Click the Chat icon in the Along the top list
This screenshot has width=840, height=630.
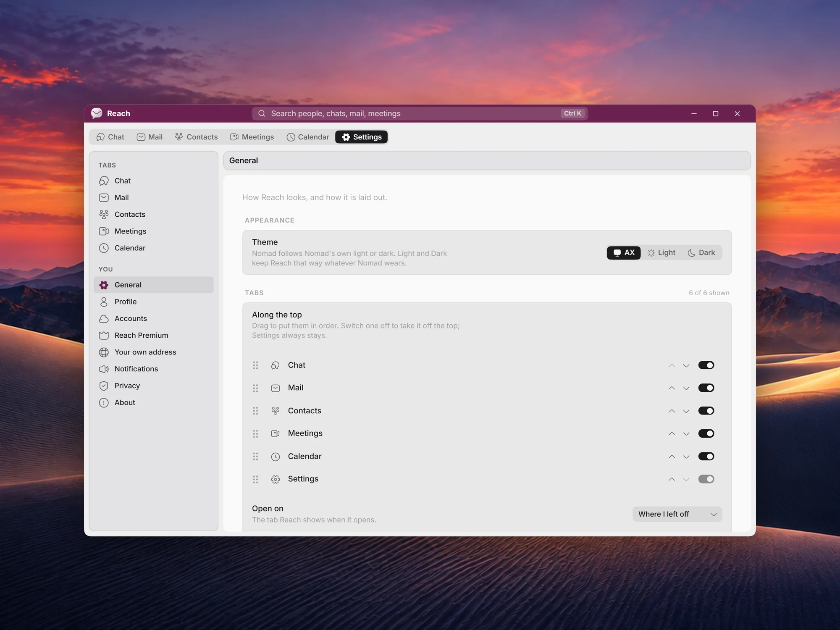(276, 365)
